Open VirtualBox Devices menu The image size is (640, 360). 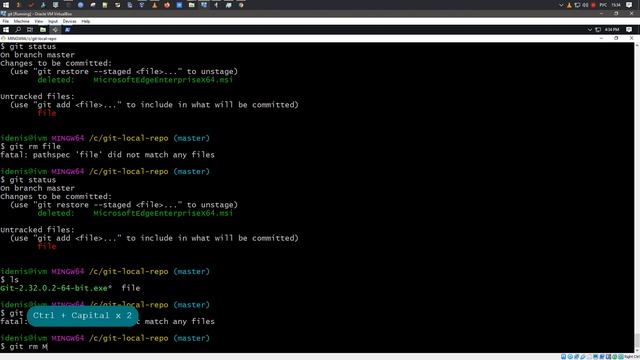(69, 21)
